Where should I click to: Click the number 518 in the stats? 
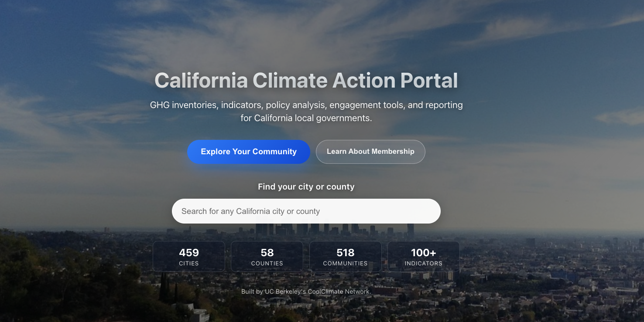click(346, 253)
